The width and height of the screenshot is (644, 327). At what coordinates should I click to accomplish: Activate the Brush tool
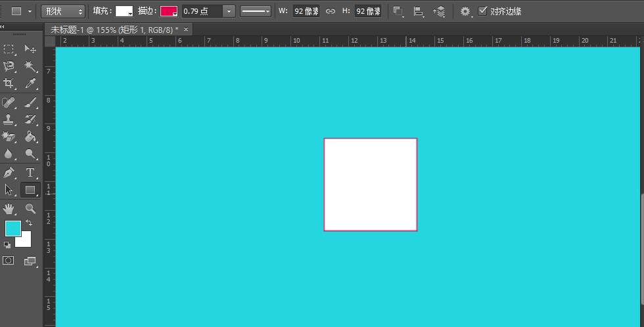[30, 102]
